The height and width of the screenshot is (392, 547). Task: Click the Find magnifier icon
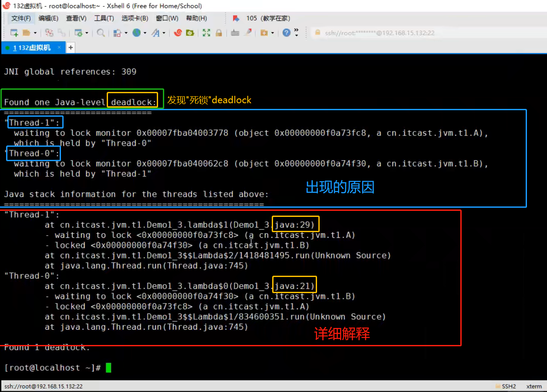(101, 33)
